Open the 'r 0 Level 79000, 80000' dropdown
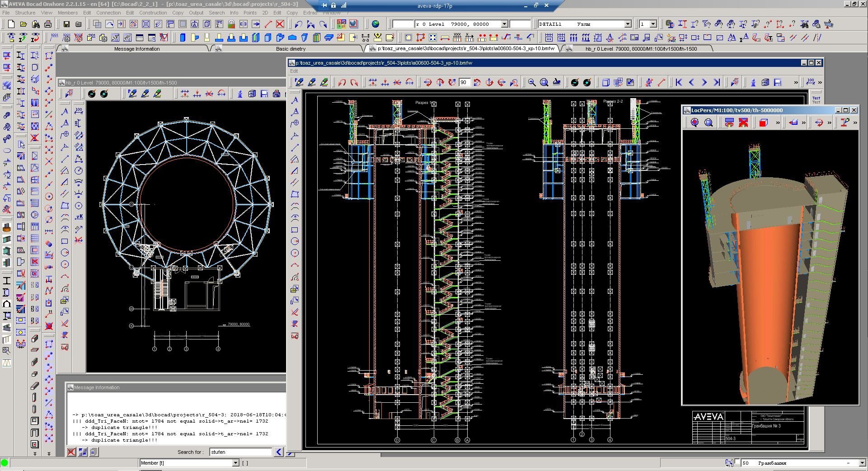868x471 pixels. [504, 24]
